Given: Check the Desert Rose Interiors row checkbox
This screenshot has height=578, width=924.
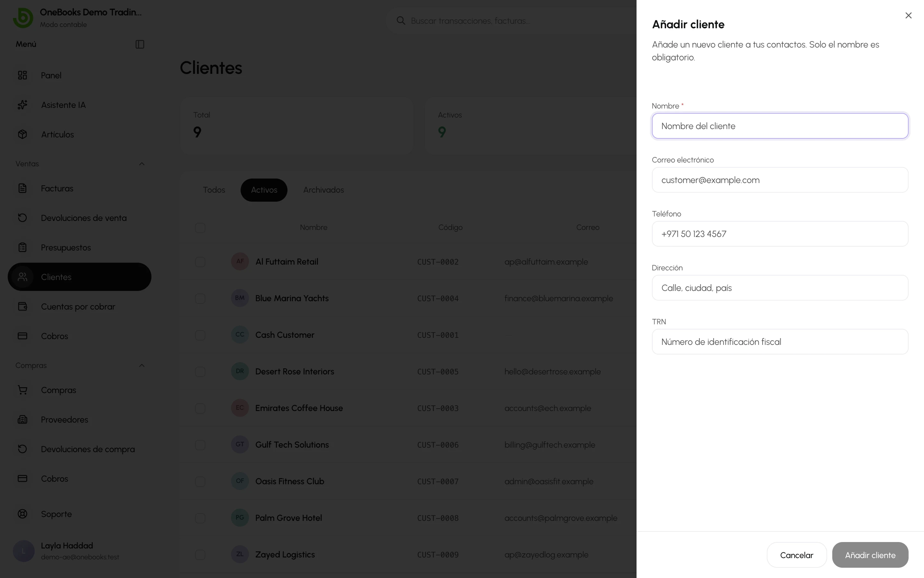Looking at the screenshot, I should point(200,372).
